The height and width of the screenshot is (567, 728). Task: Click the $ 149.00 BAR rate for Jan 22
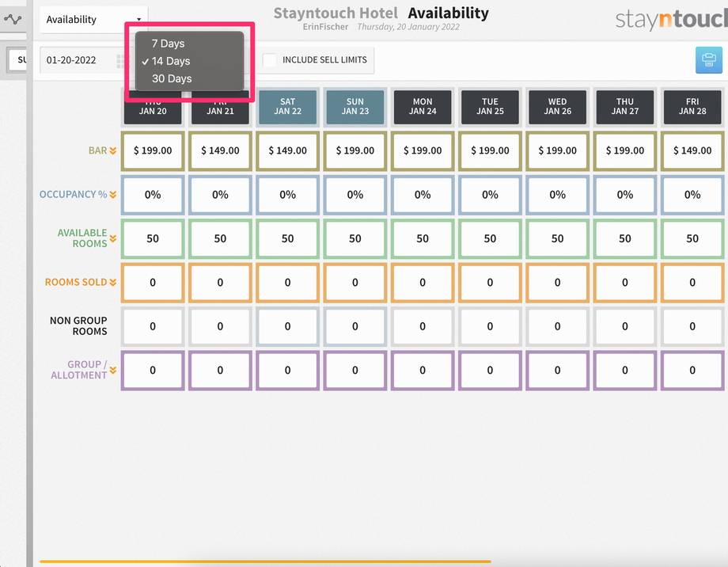287,151
